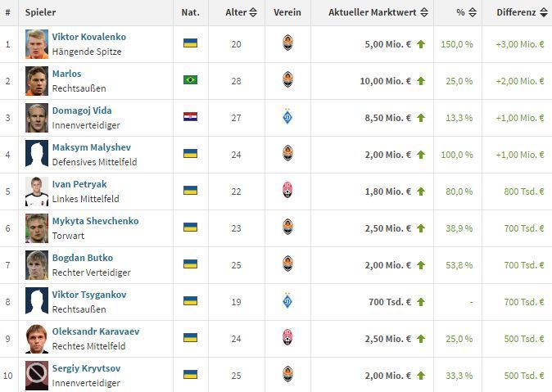Click the Croatia flag next to Vida
This screenshot has width=552, height=392.
(x=190, y=117)
